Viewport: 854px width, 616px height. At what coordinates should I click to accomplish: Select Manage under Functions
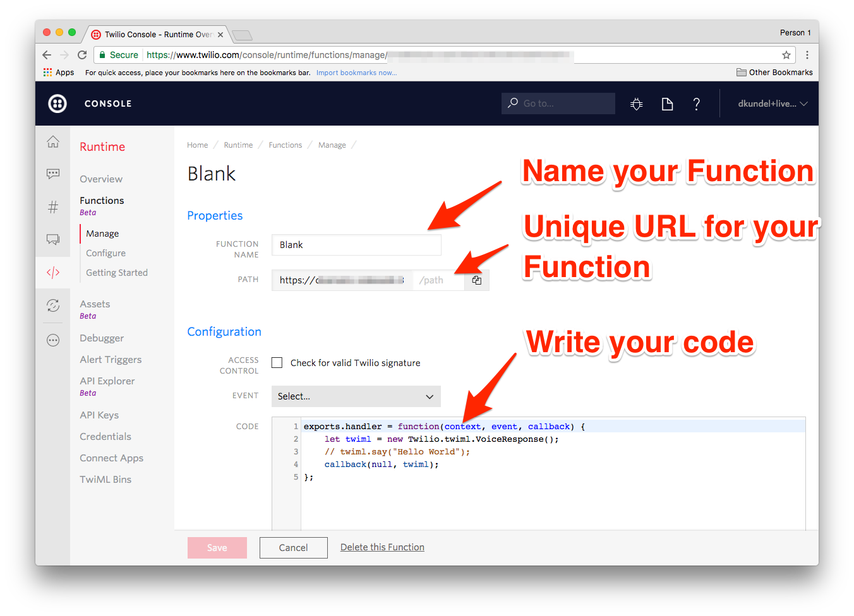(102, 234)
